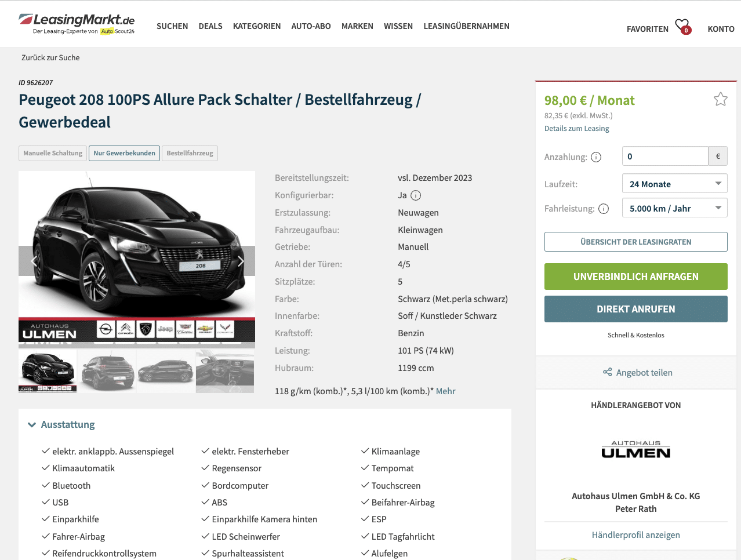Viewport: 741px width, 560px height.
Task: Go back via Zurück zur Suche
Action: pos(50,57)
